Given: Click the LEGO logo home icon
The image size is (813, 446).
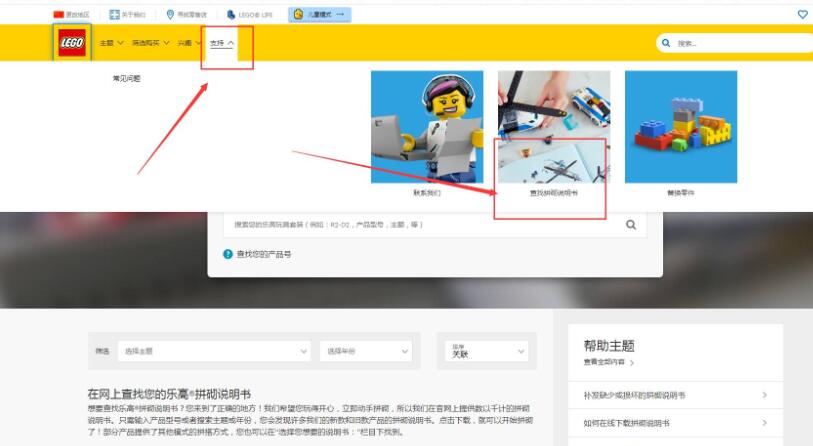Looking at the screenshot, I should (72, 43).
